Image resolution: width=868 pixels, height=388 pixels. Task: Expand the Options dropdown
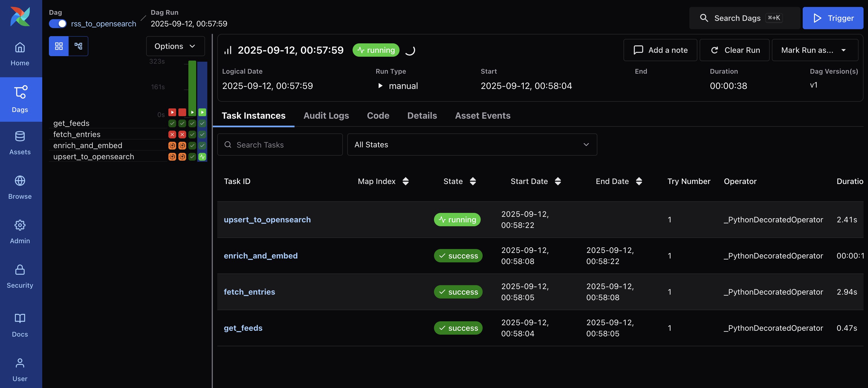point(175,46)
